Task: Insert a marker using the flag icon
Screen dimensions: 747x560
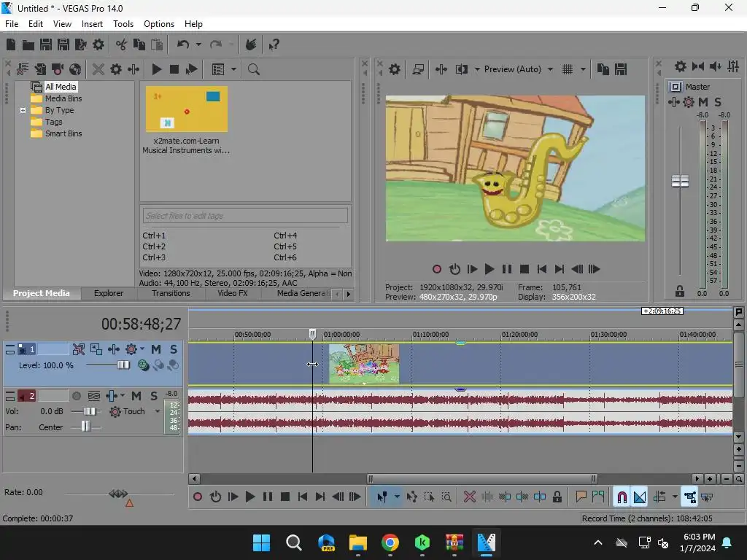Action: coord(581,497)
